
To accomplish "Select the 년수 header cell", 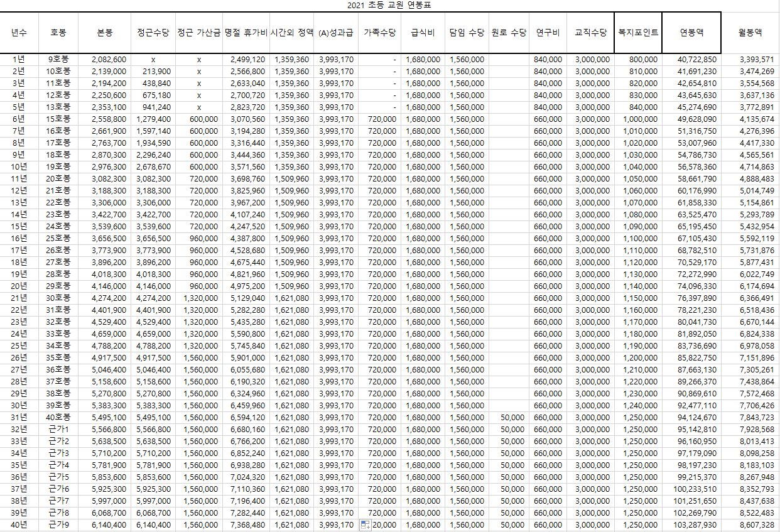I will pos(19,32).
